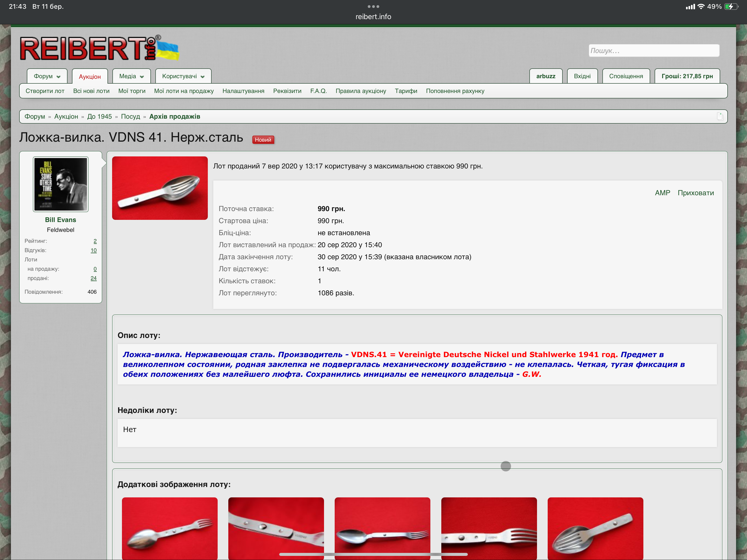Select the Аукціон tab

click(90, 77)
